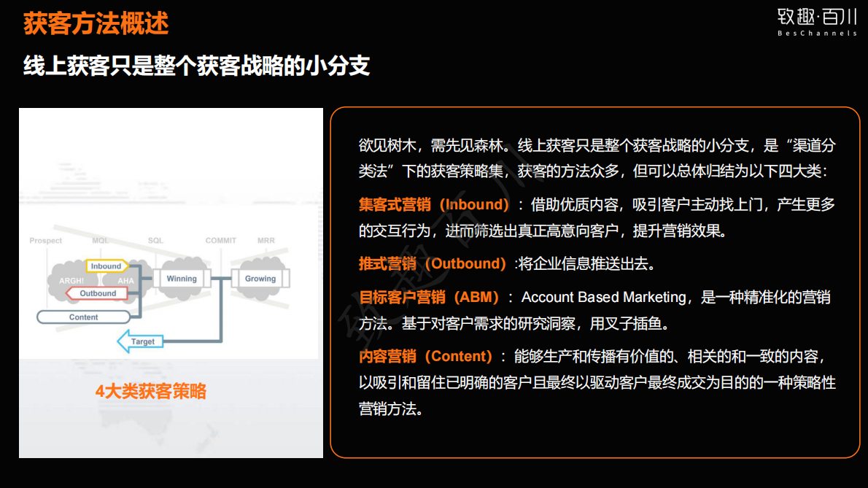Expand the 目标客户营销（ABM）section

[429, 297]
